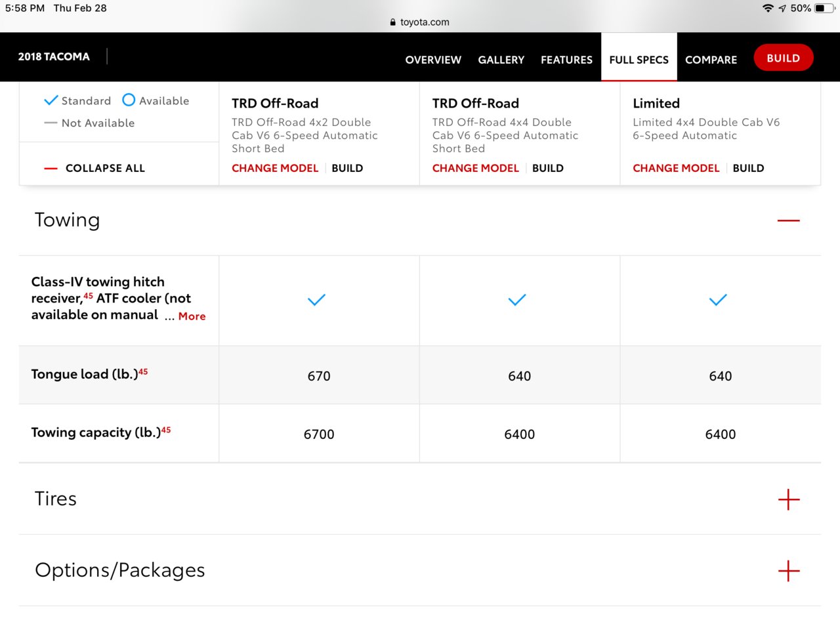Collapse the Towing section with the minus icon

[788, 220]
